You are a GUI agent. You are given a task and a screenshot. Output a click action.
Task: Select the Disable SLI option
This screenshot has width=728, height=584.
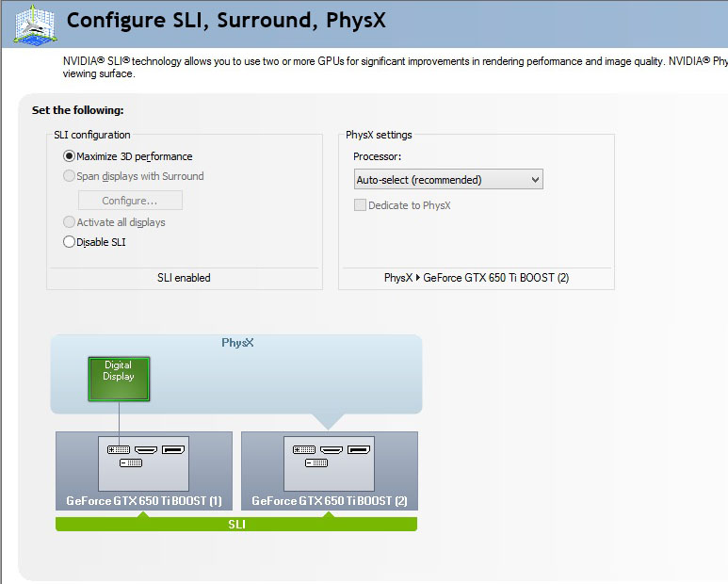69,242
